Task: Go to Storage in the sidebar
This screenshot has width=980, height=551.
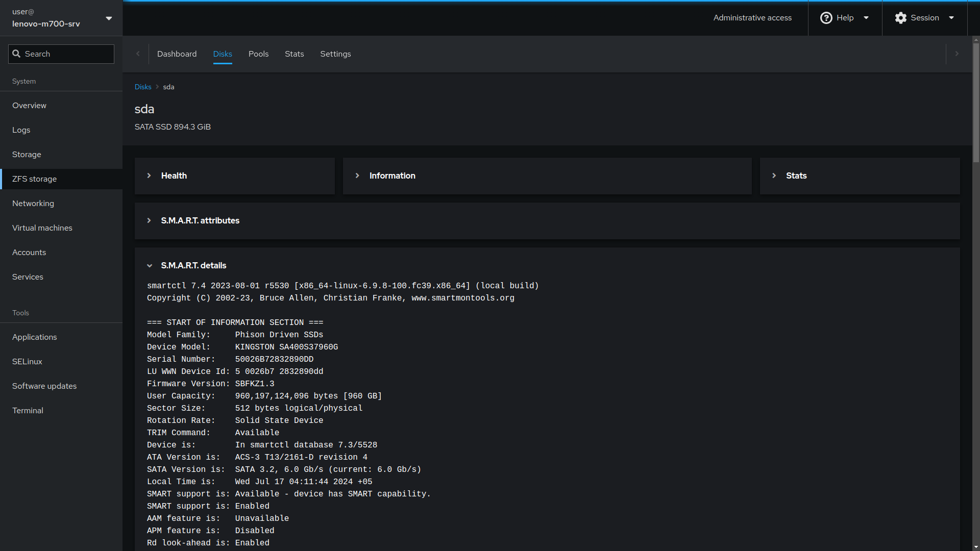Action: pos(61,155)
